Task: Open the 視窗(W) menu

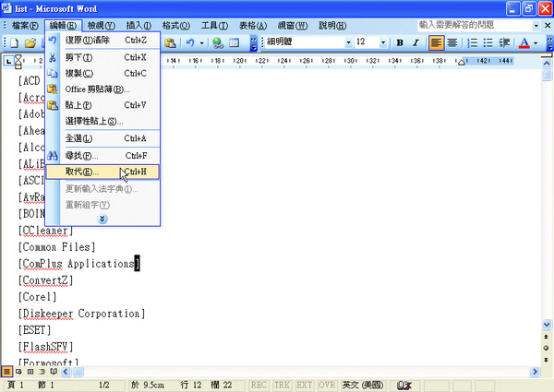Action: [292, 26]
